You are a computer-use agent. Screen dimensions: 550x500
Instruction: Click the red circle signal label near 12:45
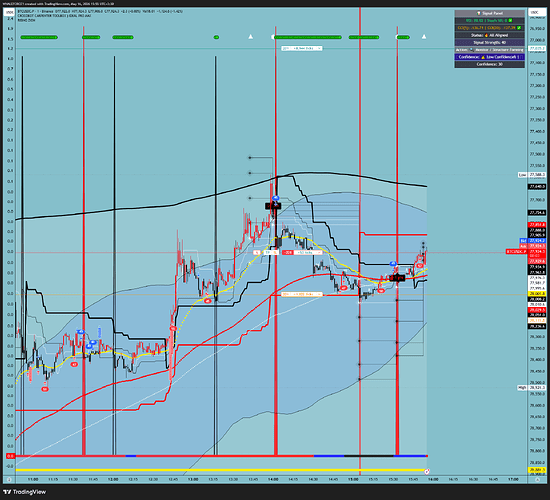(x=173, y=328)
